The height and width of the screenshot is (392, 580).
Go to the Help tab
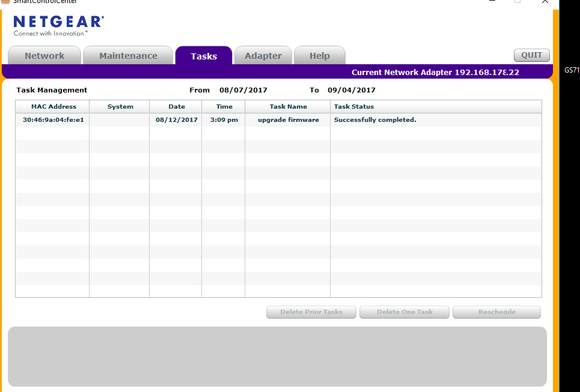point(320,55)
